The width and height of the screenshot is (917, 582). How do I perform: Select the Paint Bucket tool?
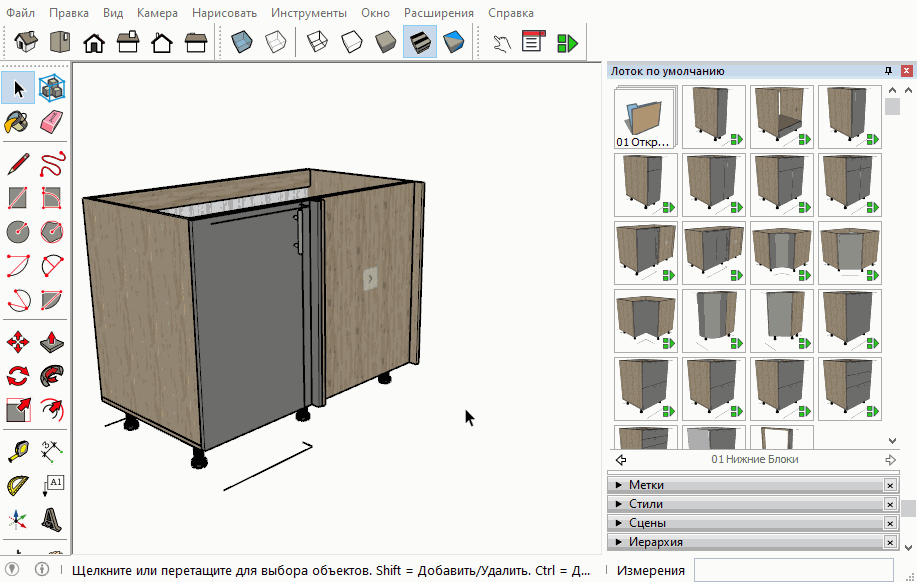18,122
